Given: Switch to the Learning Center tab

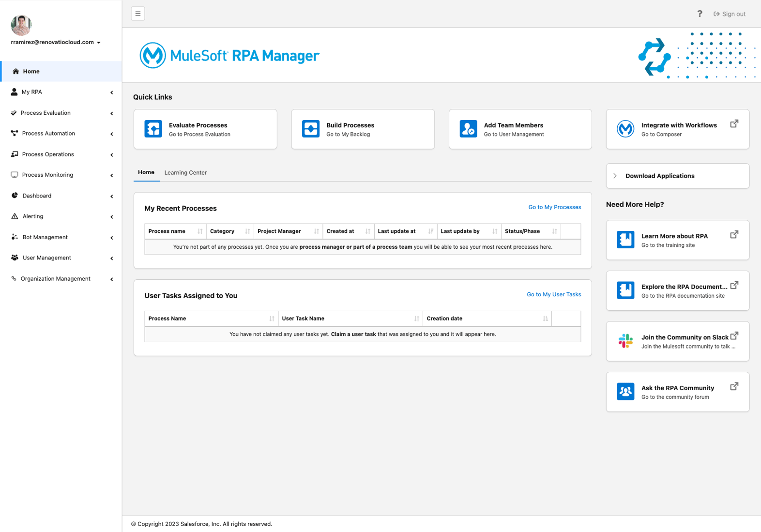Looking at the screenshot, I should 185,173.
